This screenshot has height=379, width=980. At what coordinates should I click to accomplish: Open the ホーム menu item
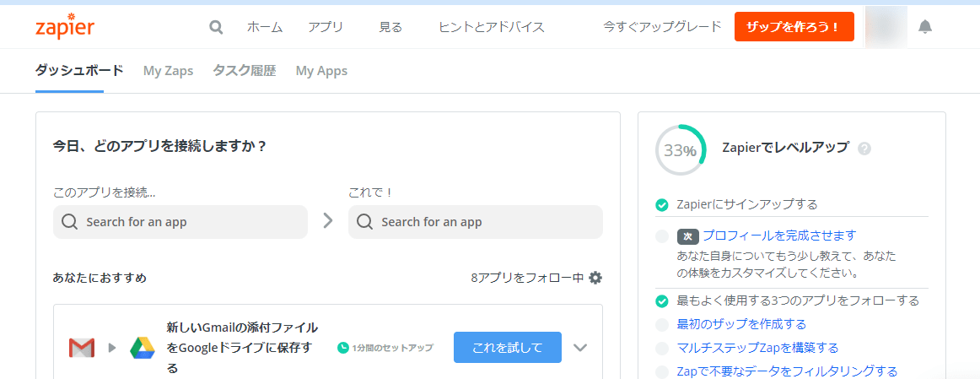pos(265,27)
